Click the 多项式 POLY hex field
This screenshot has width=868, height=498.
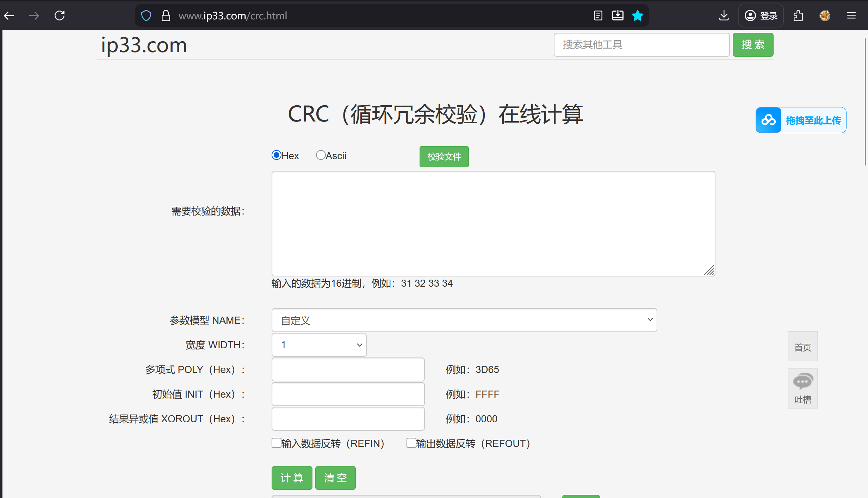[348, 369]
